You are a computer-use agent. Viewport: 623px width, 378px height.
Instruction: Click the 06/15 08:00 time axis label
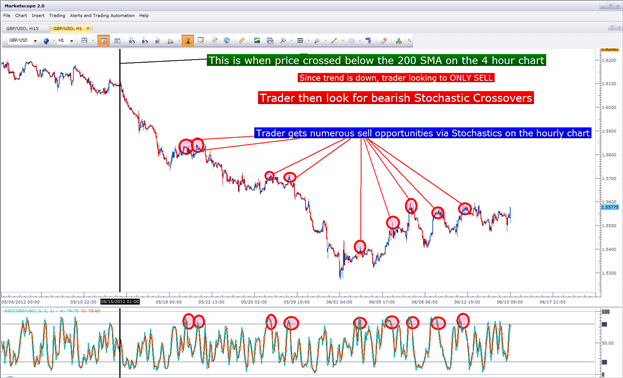pos(510,302)
